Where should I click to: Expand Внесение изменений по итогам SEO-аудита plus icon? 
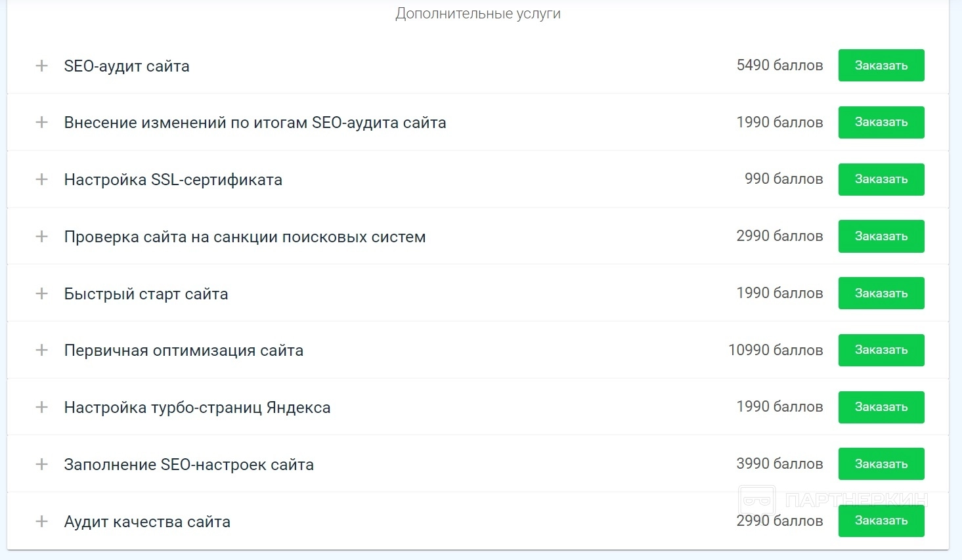pos(41,122)
